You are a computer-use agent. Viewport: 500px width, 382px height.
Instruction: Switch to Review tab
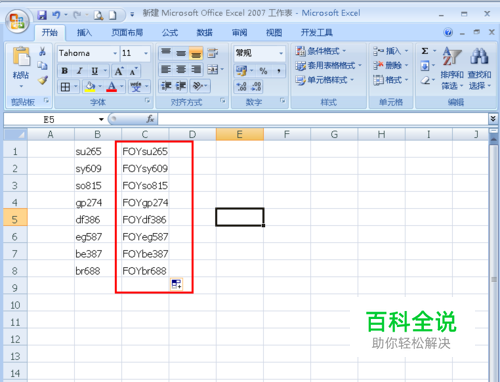coord(239,33)
